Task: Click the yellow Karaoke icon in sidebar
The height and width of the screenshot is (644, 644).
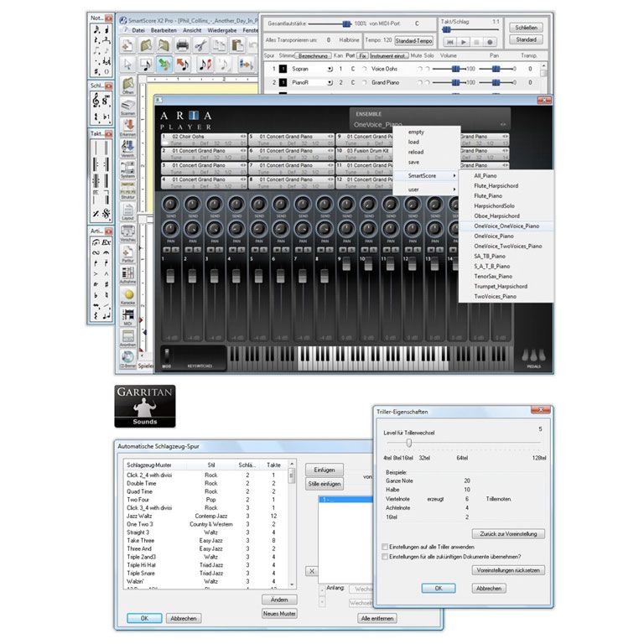Action: [128, 296]
